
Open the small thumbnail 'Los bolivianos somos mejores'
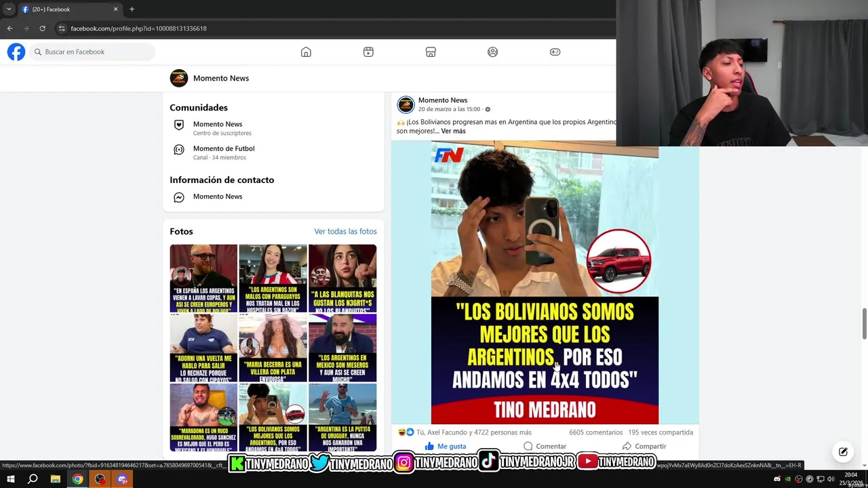273,418
